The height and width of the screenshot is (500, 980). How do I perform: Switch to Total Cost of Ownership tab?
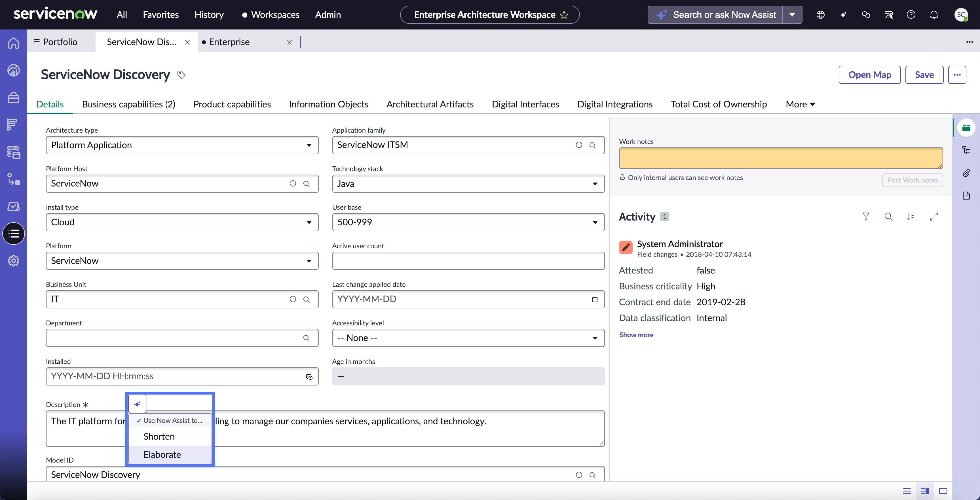coord(719,104)
